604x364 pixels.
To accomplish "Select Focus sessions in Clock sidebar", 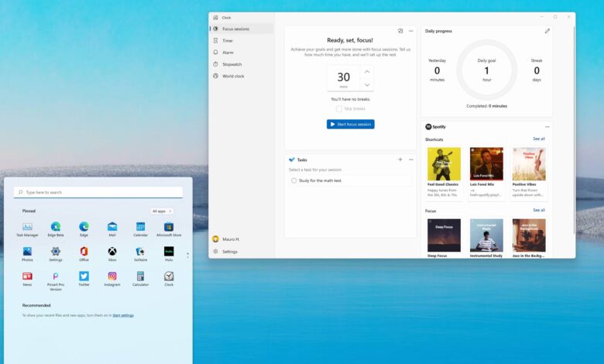I will tap(242, 29).
